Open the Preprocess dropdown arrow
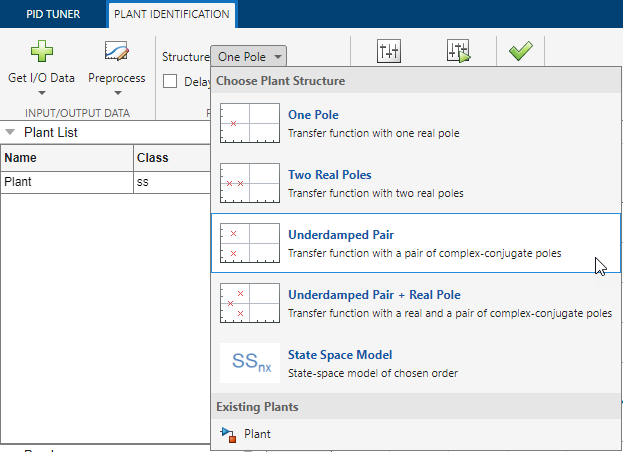 (116, 93)
